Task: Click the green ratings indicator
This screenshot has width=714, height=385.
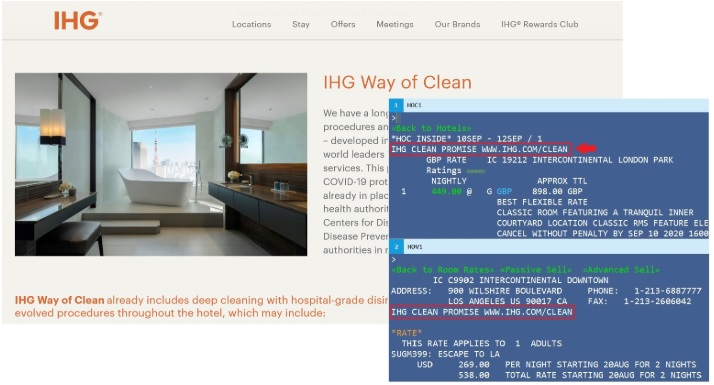Action: coord(476,171)
